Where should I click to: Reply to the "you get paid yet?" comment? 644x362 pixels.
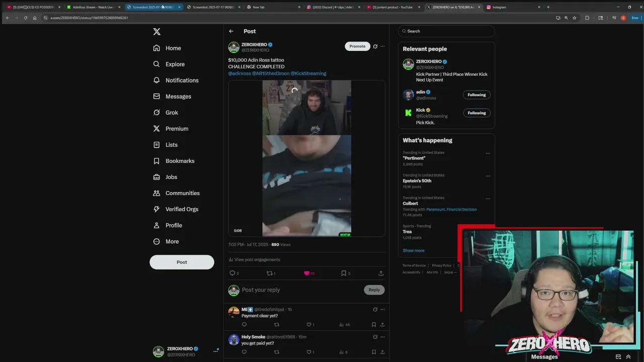(x=244, y=352)
